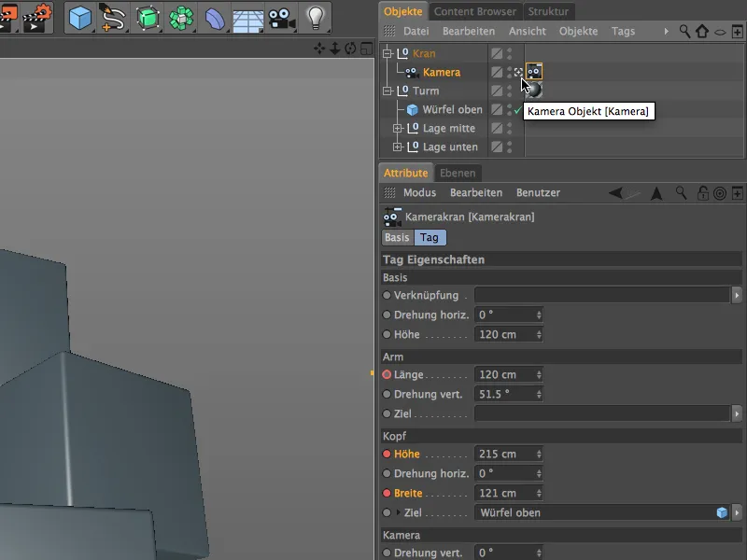Image resolution: width=747 pixels, height=560 pixels.
Task: Go up one level in Attribute Manager
Action: [x=656, y=193]
